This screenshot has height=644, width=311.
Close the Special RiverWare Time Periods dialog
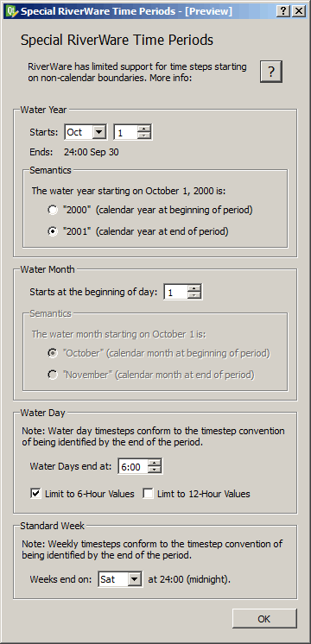pyautogui.click(x=298, y=11)
